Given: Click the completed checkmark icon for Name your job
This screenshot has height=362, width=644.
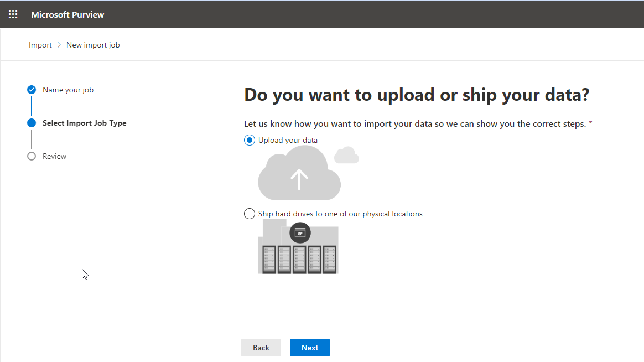Looking at the screenshot, I should coord(32,90).
